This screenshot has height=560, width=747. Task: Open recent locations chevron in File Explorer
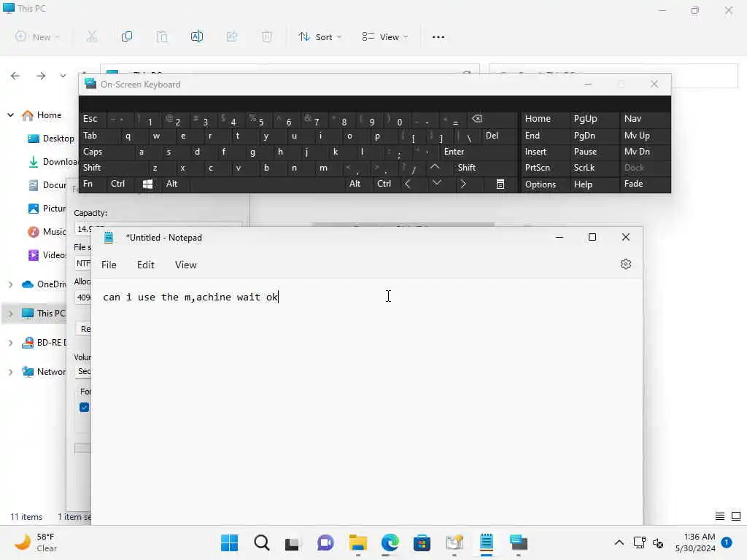click(63, 76)
